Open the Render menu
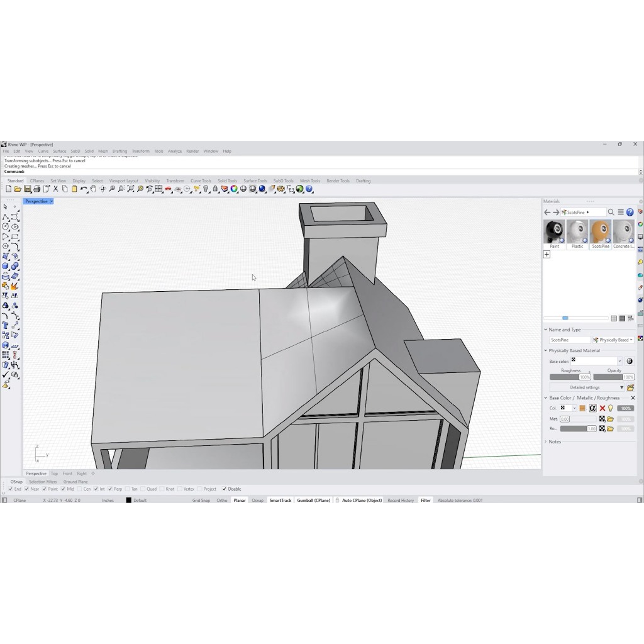 (x=192, y=151)
